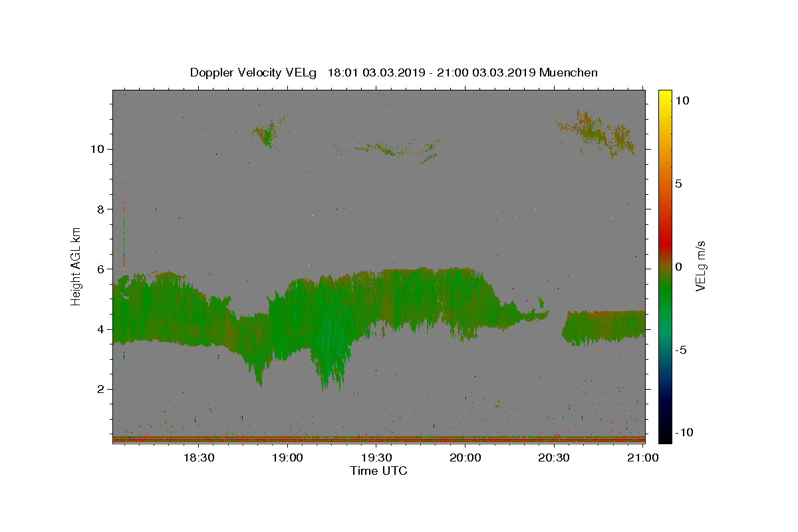Click the 21:00 time tick label
The width and height of the screenshot is (798, 532).
[x=642, y=458]
